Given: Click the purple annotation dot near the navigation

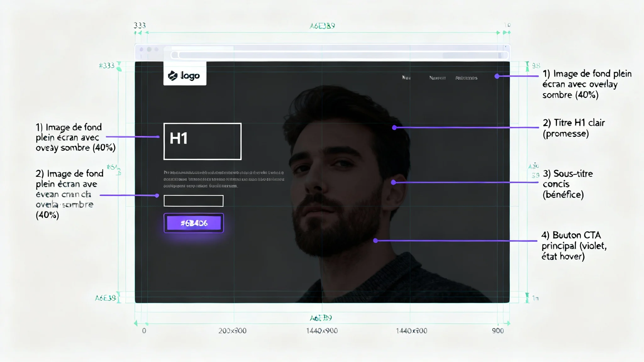Looking at the screenshot, I should tap(497, 75).
